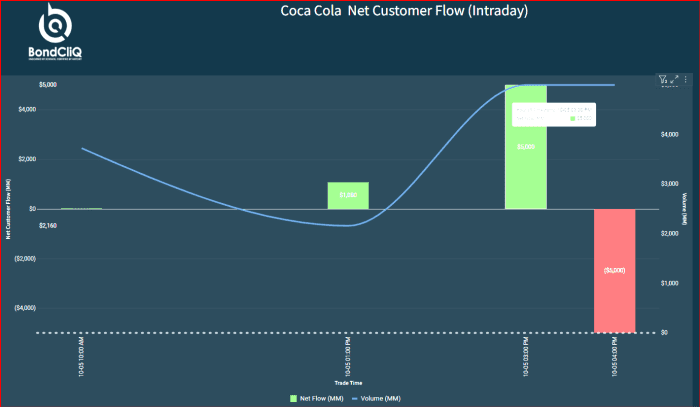Screen dimensions: 700x407
Task: Click the right axis $0 label
Action: 664,332
